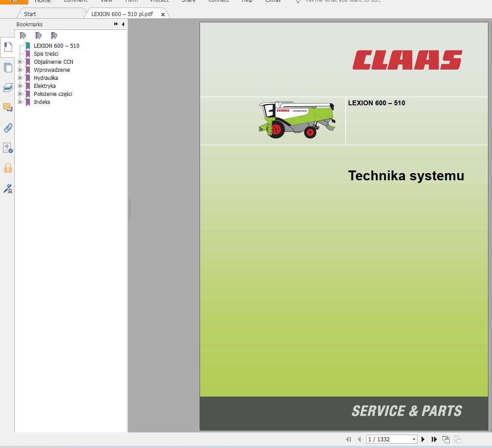Image resolution: width=492 pixels, height=448 pixels.
Task: Delete the selected bookmark
Action: (x=23, y=35)
